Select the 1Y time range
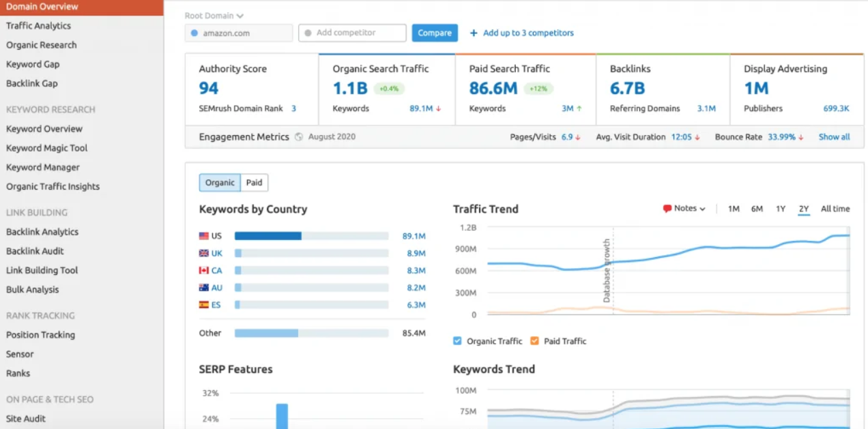Viewport: 868px width, 429px height. point(781,209)
